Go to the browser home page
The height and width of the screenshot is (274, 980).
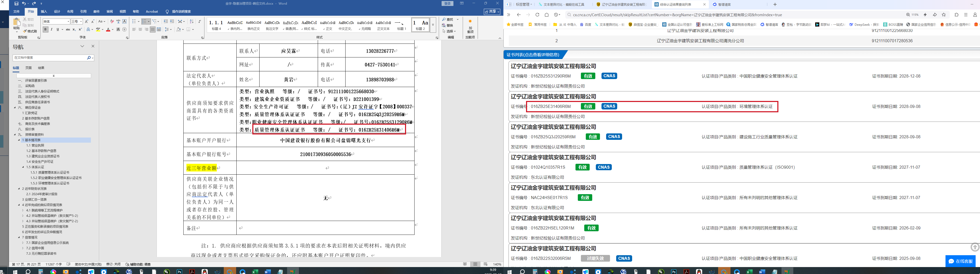click(547, 15)
